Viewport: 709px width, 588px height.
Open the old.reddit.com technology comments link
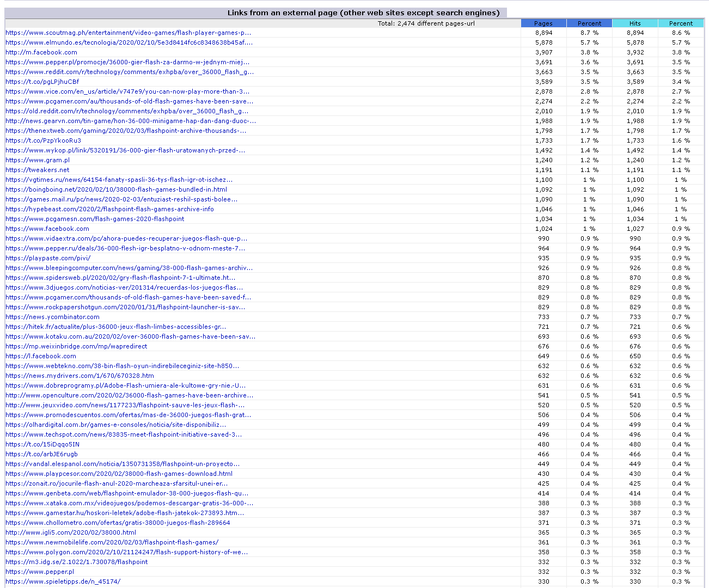point(127,111)
